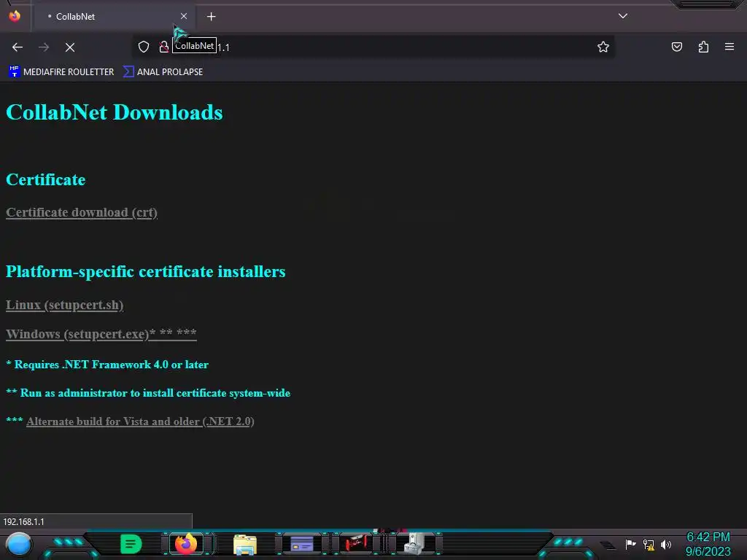Viewport: 747px width, 560px height.
Task: Open File Explorer from taskbar
Action: [x=245, y=544]
